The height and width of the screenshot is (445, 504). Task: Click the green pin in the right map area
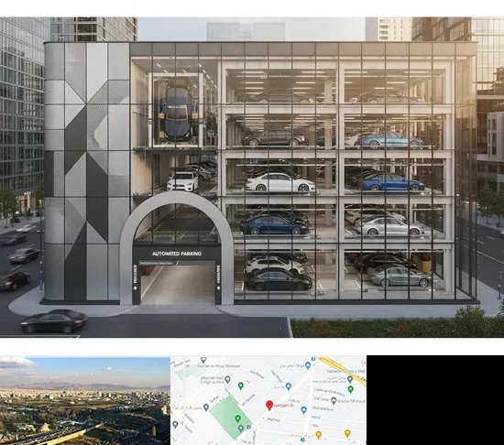click(x=351, y=389)
